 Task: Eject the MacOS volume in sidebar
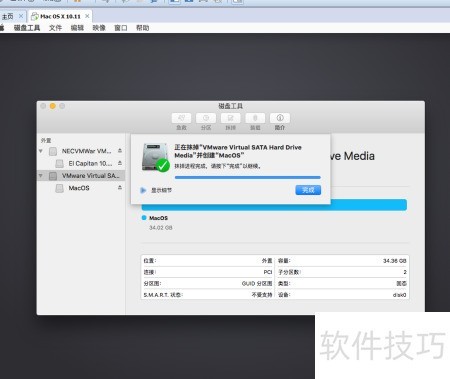[x=120, y=188]
